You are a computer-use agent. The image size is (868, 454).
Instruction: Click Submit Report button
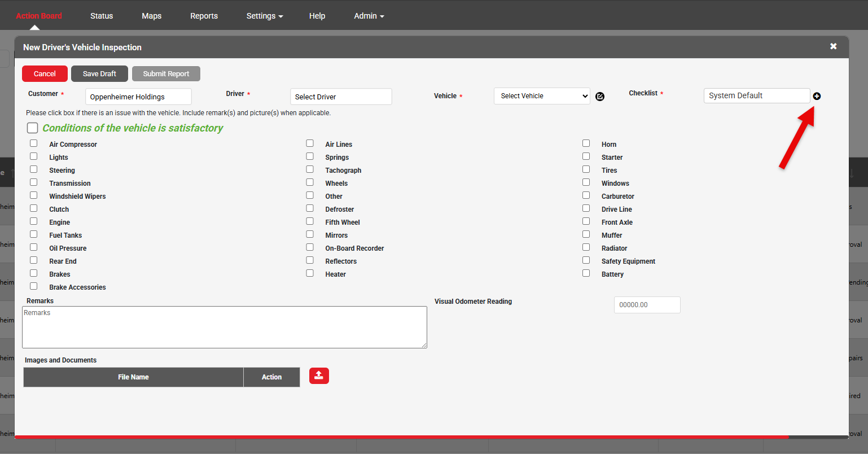click(166, 74)
